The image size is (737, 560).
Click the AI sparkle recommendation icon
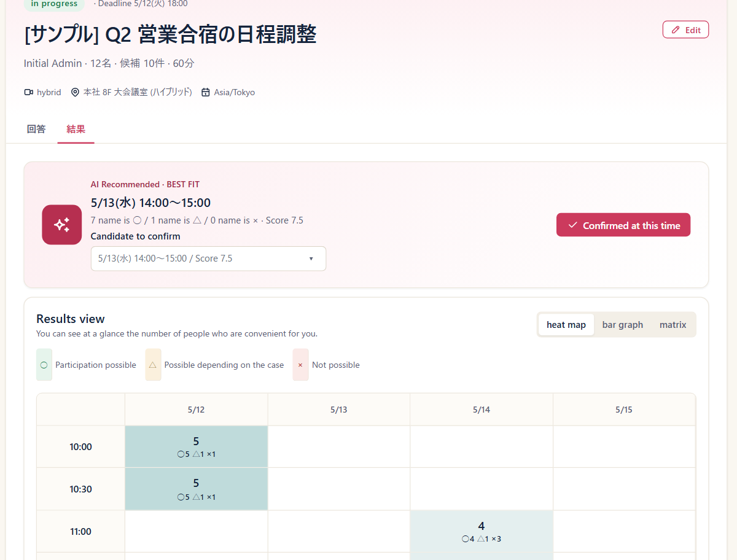click(x=62, y=225)
